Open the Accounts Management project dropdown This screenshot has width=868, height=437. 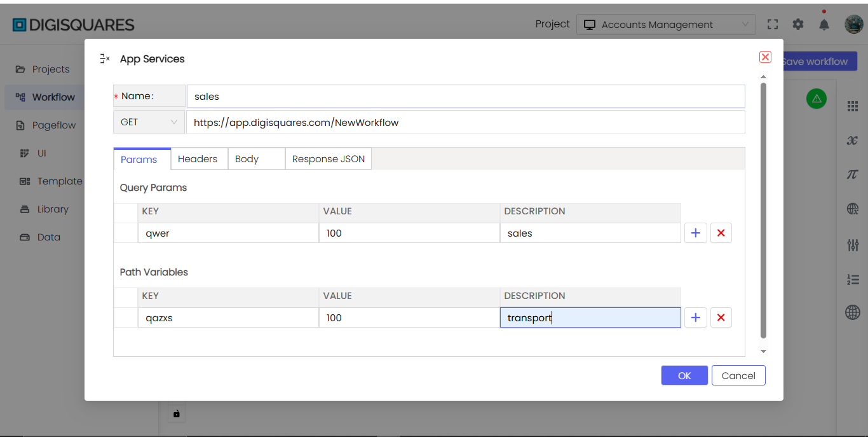[x=666, y=24]
